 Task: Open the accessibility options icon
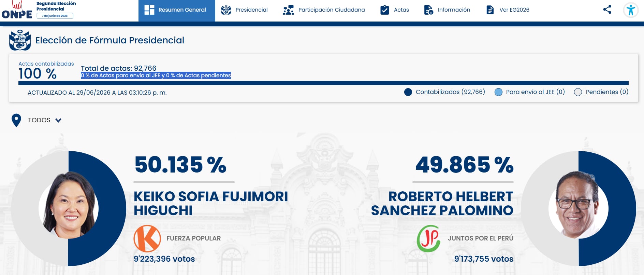631,10
